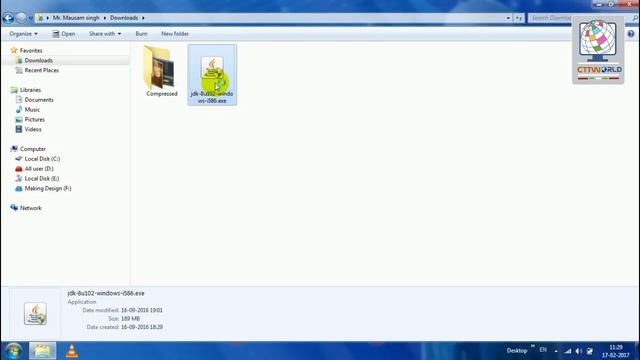640x360 pixels.
Task: Click the EN language indicator
Action: click(x=543, y=350)
